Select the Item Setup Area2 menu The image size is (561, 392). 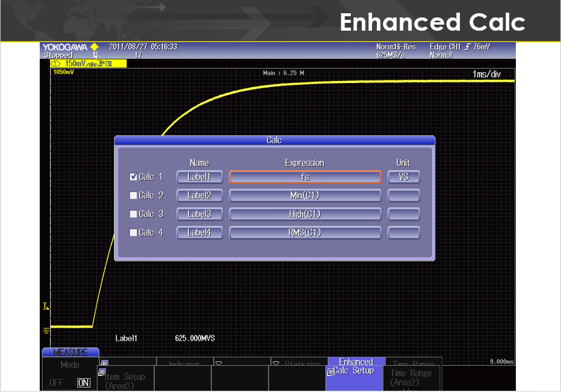click(x=125, y=380)
